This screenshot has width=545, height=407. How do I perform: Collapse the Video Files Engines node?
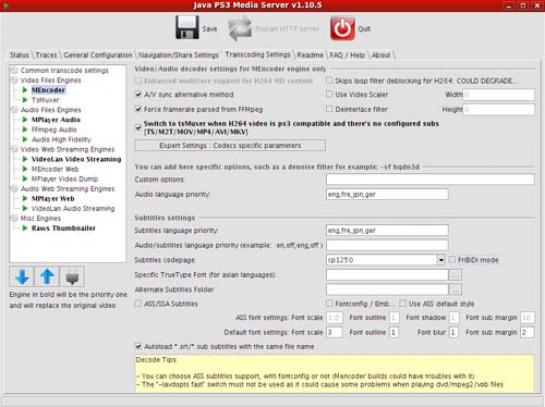click(x=14, y=80)
